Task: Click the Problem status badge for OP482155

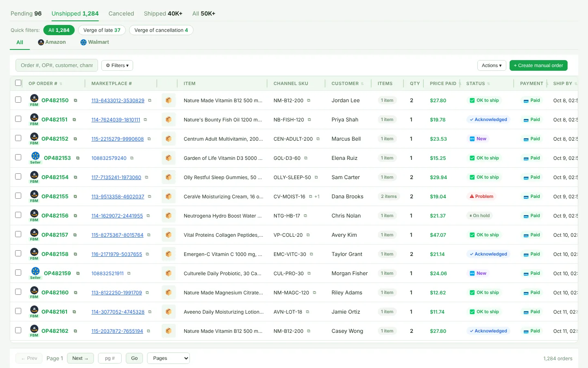Action: coord(481,197)
